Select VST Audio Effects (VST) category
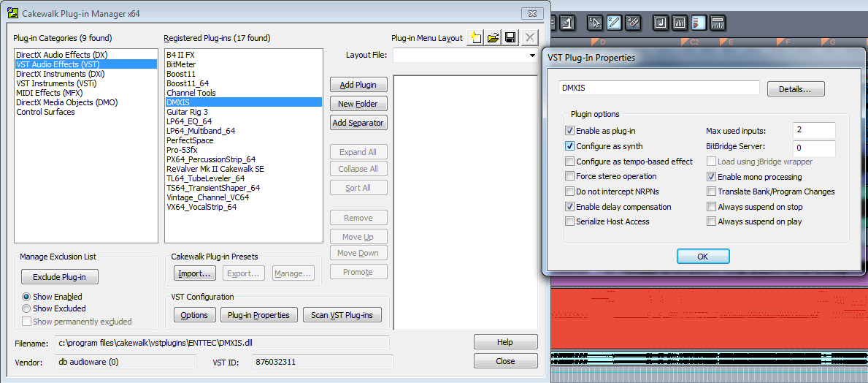The height and width of the screenshot is (383, 868). tap(86, 64)
